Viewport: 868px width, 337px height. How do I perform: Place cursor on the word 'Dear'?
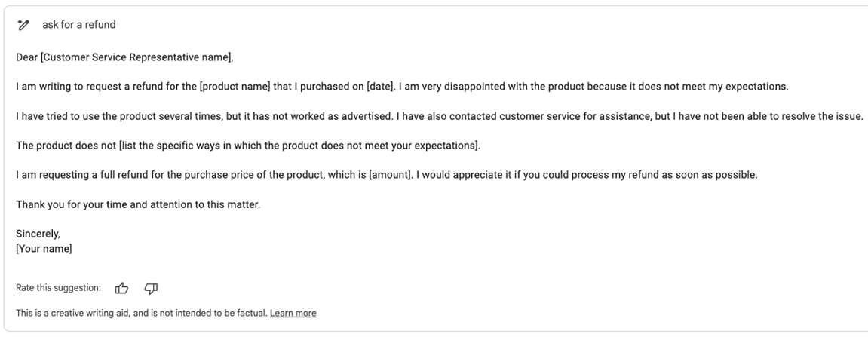coord(26,57)
